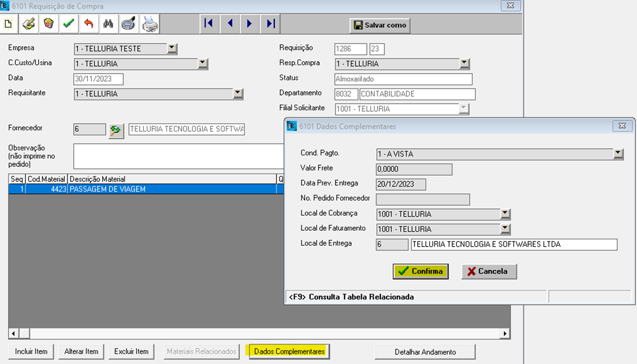Select the PASSAGEM DE VIAGEM grid row
This screenshot has height=364, width=637.
[x=146, y=189]
